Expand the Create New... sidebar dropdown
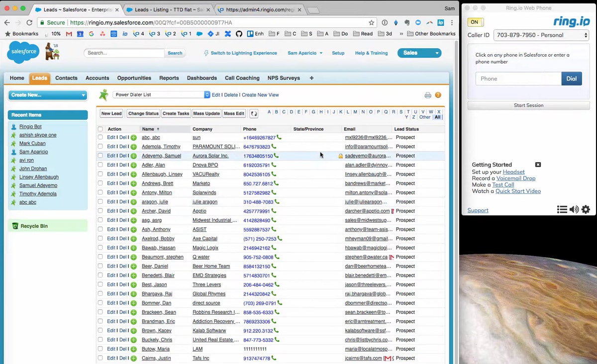597x364 pixels. click(x=48, y=95)
